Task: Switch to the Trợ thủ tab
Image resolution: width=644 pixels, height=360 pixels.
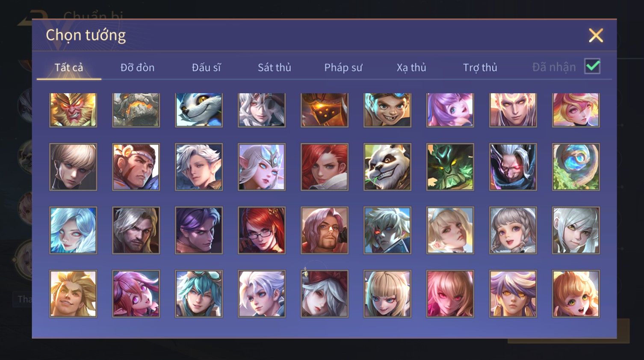Action: tap(480, 68)
